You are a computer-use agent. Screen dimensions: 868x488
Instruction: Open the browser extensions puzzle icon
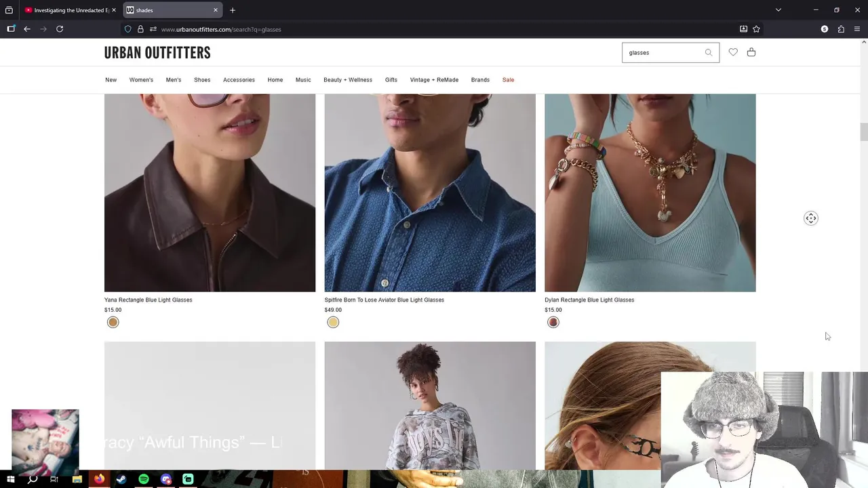(841, 29)
